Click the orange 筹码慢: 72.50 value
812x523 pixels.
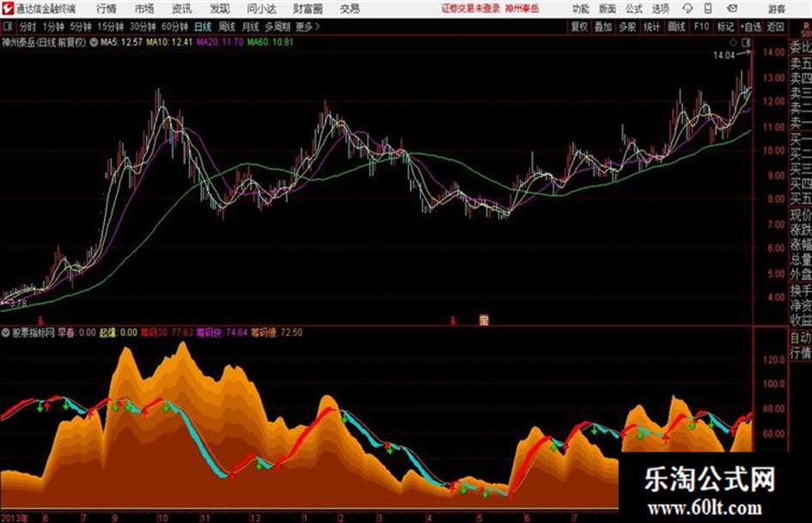pos(277,332)
